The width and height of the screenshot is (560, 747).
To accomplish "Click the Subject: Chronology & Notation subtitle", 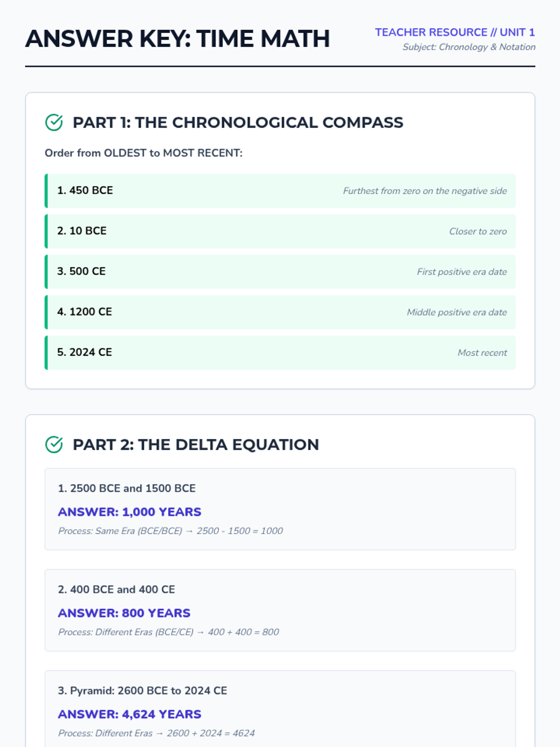I will pos(469,47).
